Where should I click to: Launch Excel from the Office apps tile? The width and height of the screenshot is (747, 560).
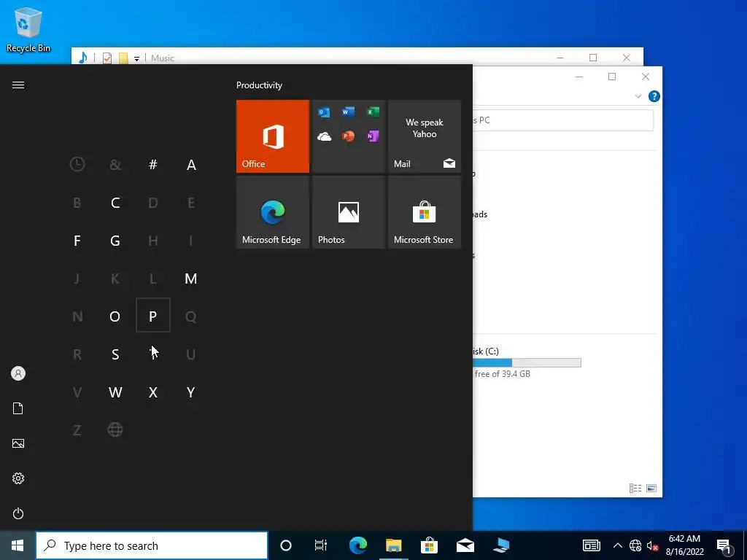pyautogui.click(x=373, y=112)
